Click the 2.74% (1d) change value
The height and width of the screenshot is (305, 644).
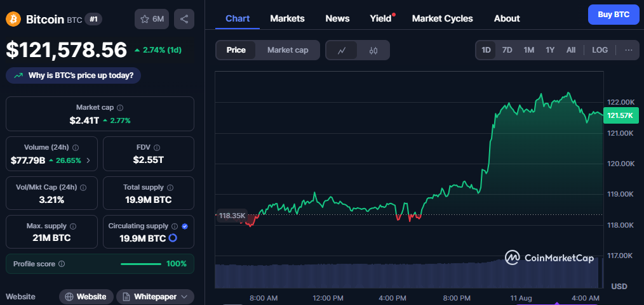162,50
